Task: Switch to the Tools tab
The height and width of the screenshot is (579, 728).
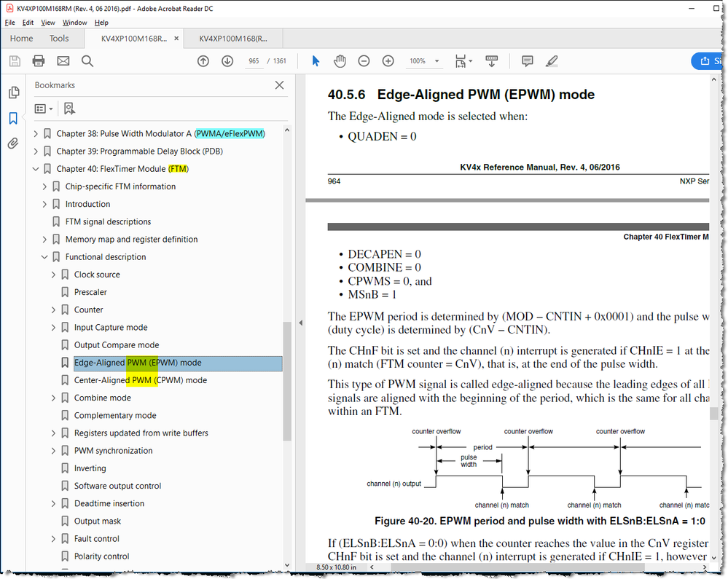Action: pos(59,39)
